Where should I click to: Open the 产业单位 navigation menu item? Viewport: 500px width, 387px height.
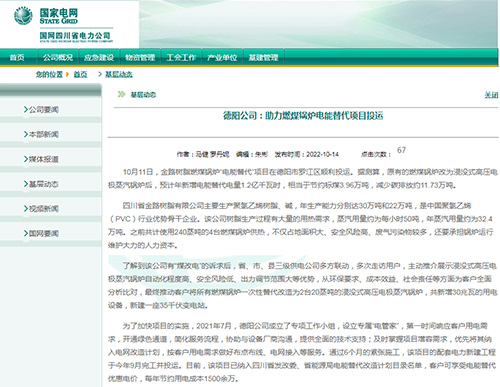pyautogui.click(x=222, y=57)
